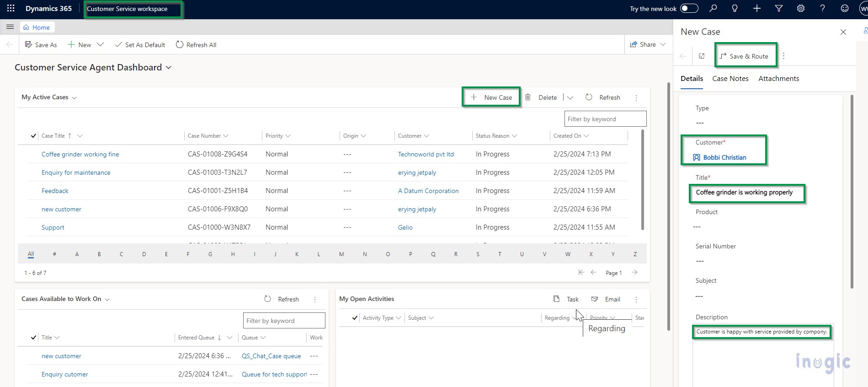
Task: Open more options for My Active Cases
Action: point(636,97)
